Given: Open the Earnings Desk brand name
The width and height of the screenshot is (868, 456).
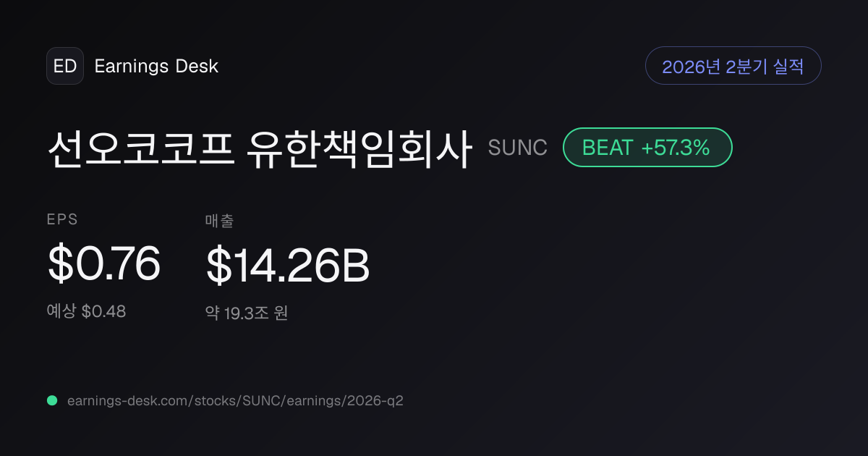Looking at the screenshot, I should coord(156,67).
